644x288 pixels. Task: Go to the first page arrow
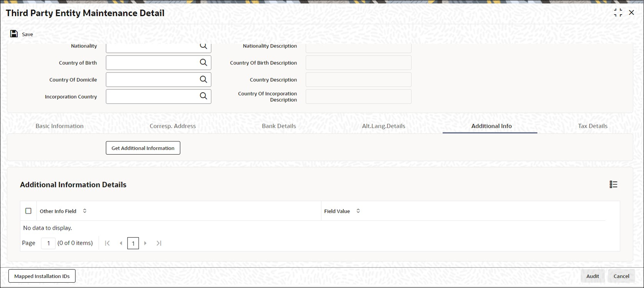tap(107, 243)
